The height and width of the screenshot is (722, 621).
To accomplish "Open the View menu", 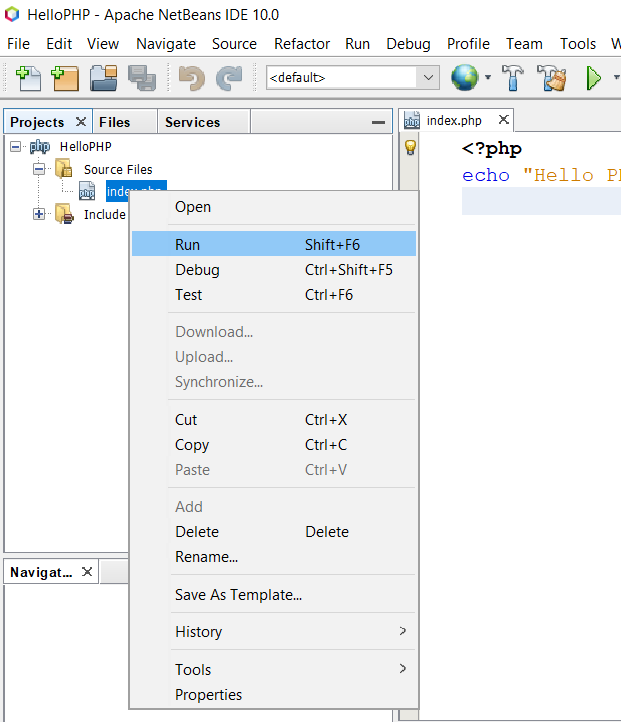I will click(x=103, y=44).
